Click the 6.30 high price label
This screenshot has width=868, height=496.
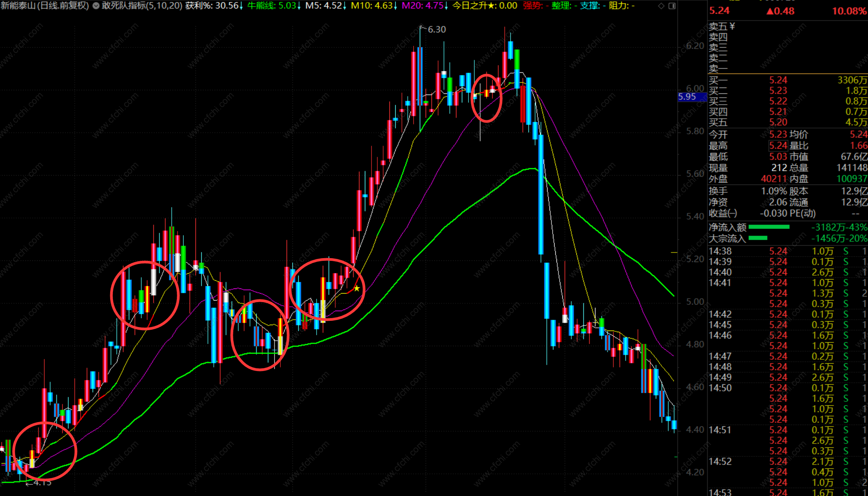click(437, 30)
